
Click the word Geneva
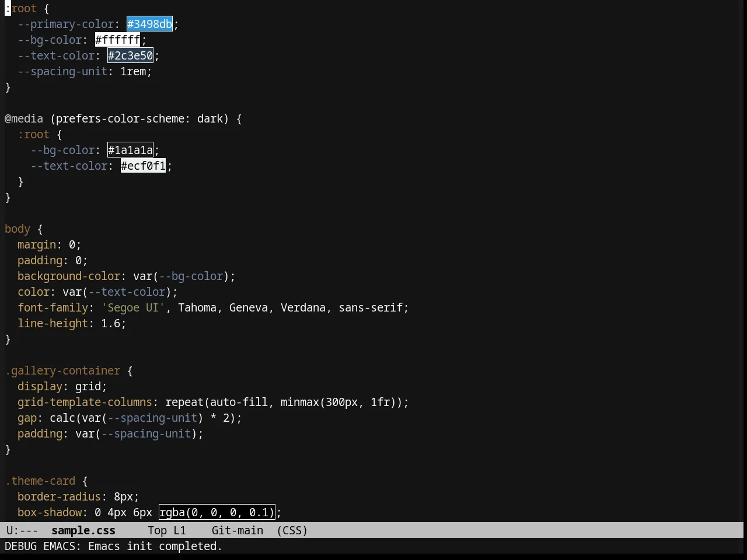[x=249, y=307]
